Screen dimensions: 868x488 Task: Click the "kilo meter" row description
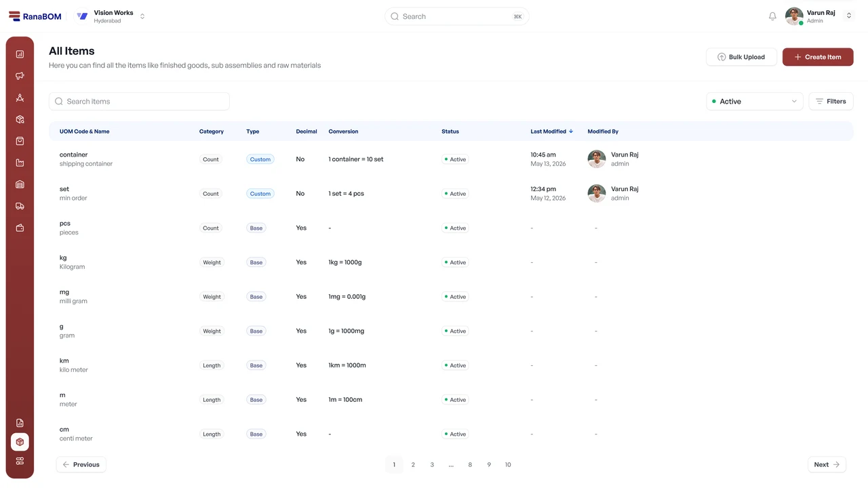pyautogui.click(x=74, y=370)
